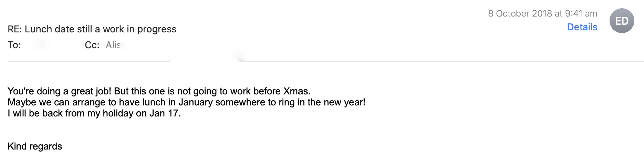Click the subject line about Lunch date
644x164 pixels.
tap(92, 29)
